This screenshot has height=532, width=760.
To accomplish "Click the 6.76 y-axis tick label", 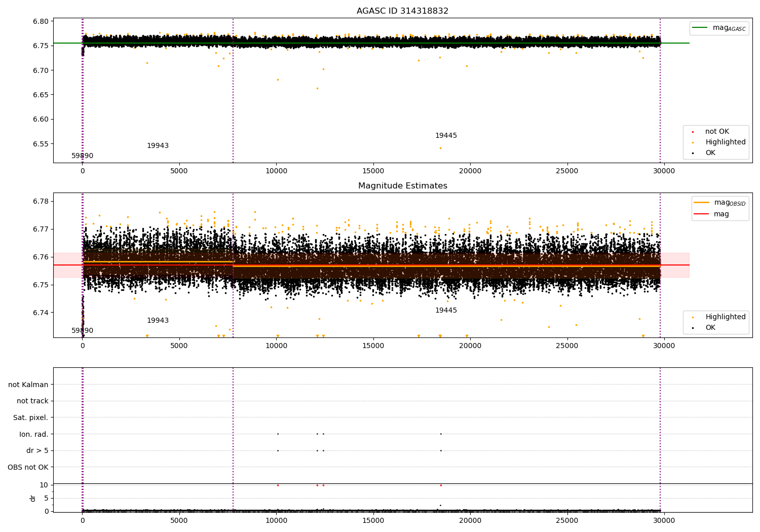I will (x=41, y=257).
